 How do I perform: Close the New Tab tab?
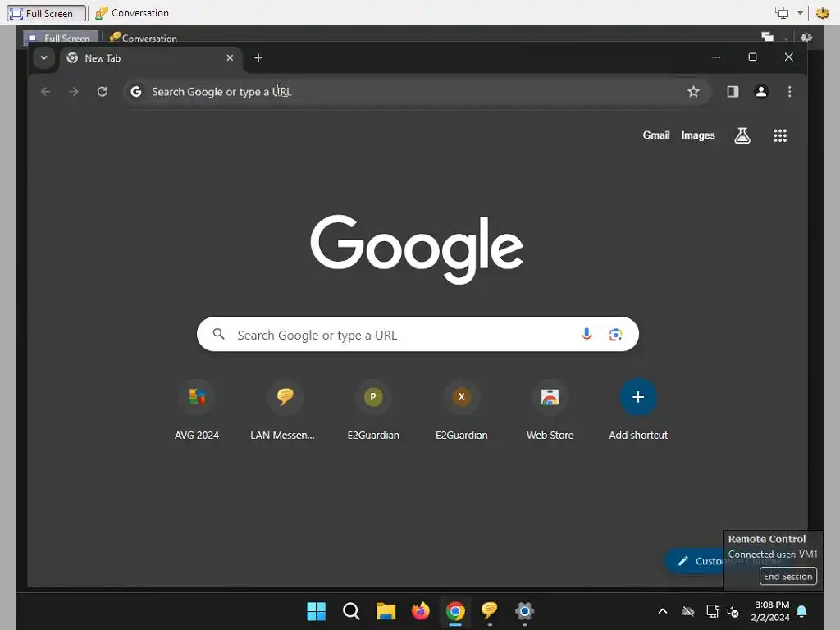[230, 58]
